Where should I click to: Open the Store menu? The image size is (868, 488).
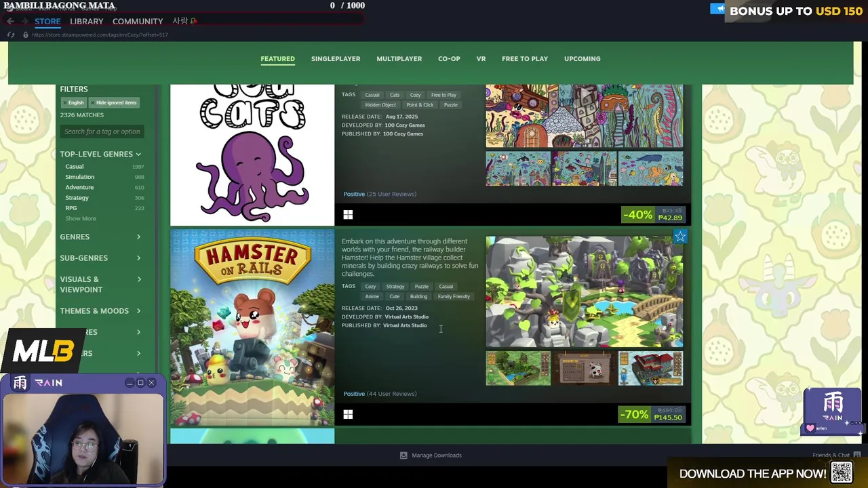(x=47, y=21)
